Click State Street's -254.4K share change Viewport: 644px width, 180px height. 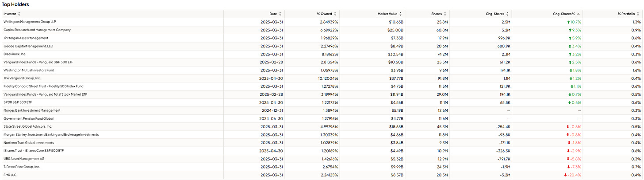tap(503, 126)
